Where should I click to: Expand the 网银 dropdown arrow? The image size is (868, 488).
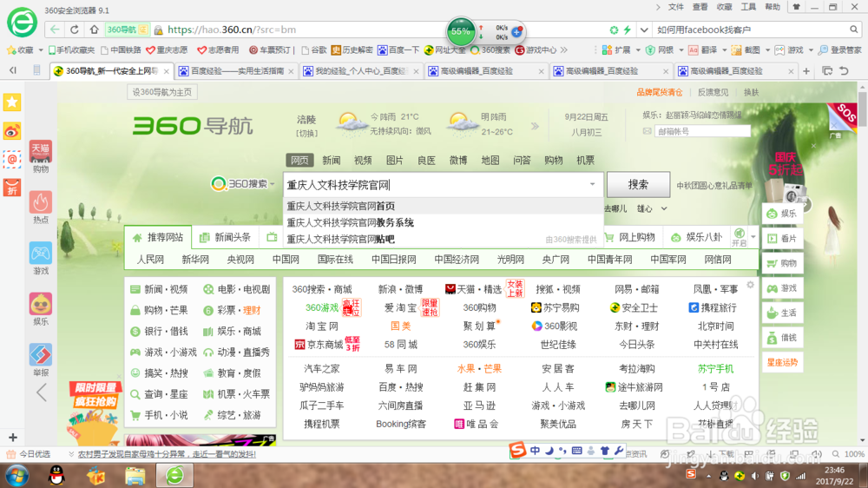(681, 50)
